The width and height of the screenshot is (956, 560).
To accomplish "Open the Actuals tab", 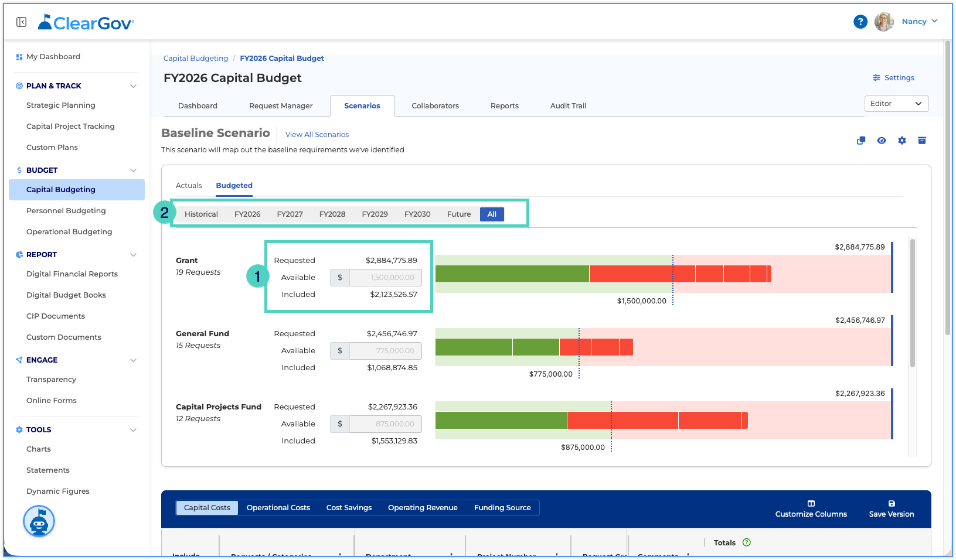I will (189, 186).
